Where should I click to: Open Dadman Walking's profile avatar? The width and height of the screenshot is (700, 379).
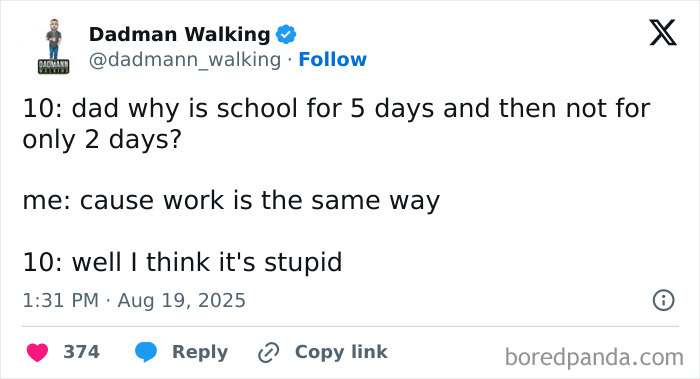point(54,46)
